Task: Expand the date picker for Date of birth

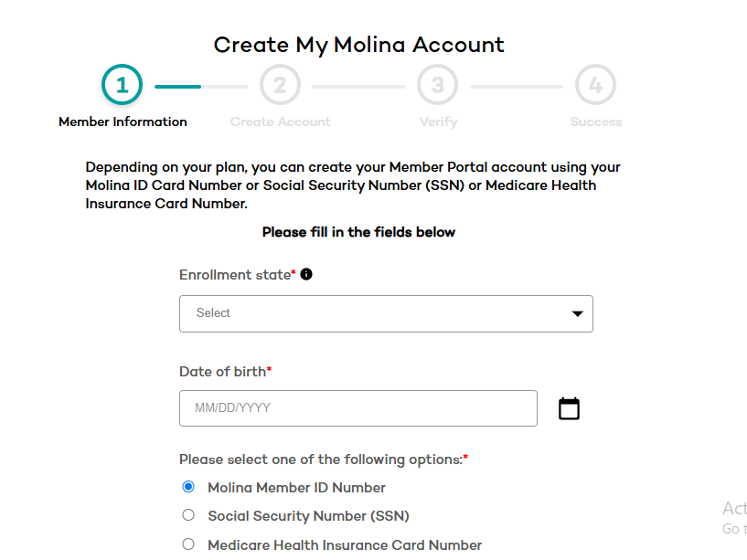Action: pyautogui.click(x=569, y=407)
